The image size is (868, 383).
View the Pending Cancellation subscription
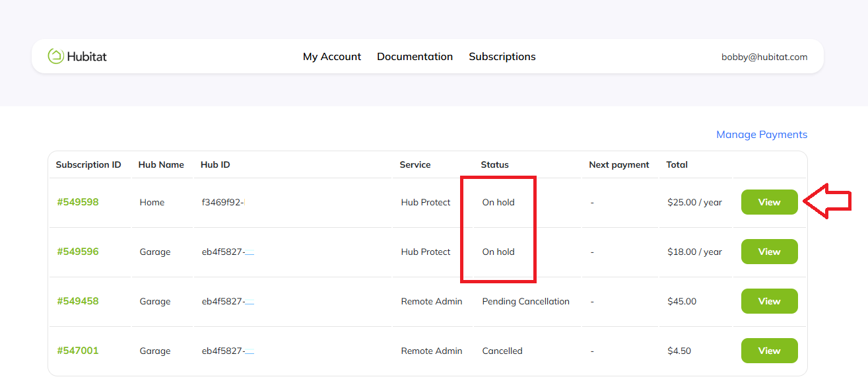pyautogui.click(x=769, y=301)
